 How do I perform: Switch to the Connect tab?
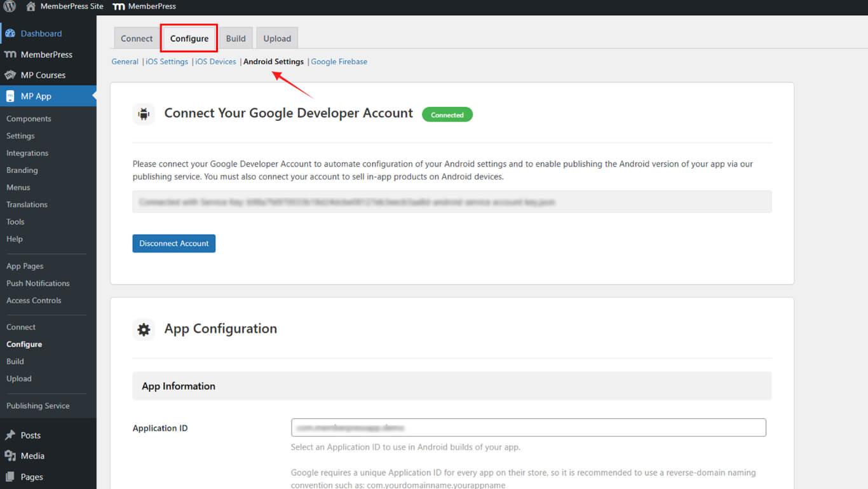[137, 39]
